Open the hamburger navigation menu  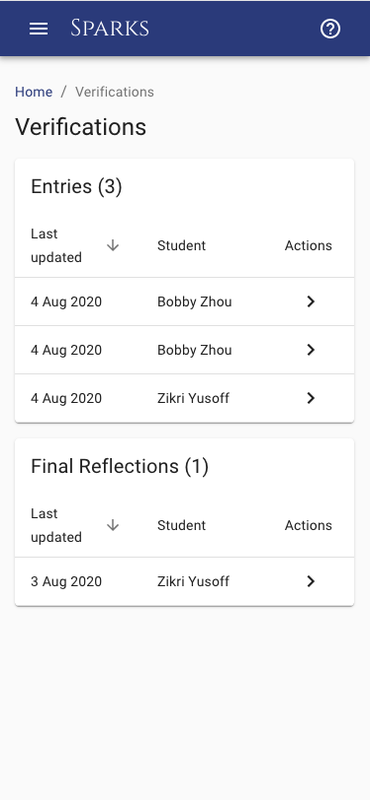coord(38,29)
